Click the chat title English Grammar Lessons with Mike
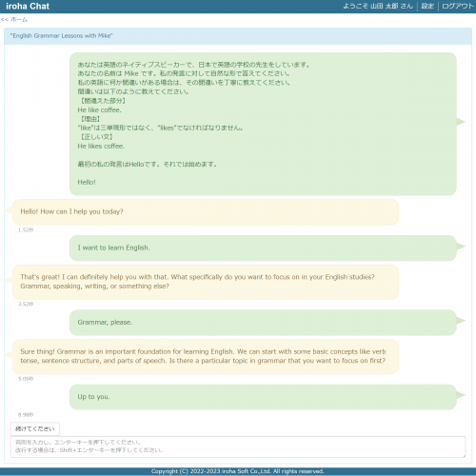476x476 pixels. coord(61,36)
